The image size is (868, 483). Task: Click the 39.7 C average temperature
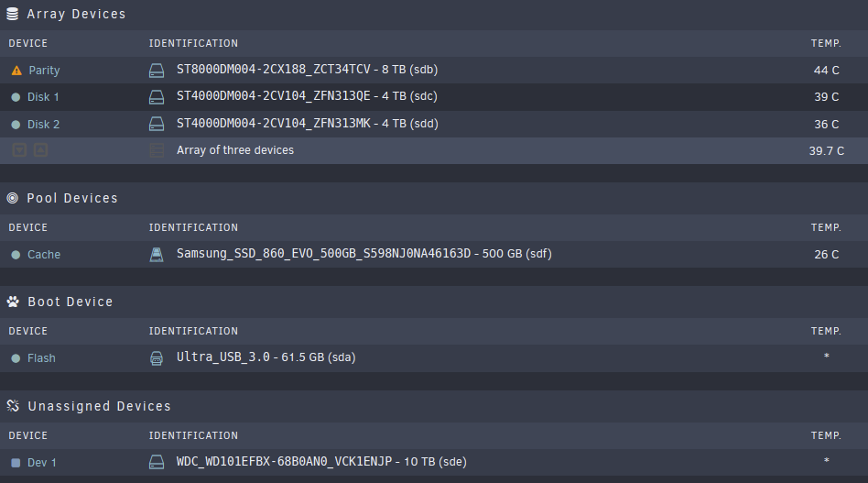coord(827,150)
